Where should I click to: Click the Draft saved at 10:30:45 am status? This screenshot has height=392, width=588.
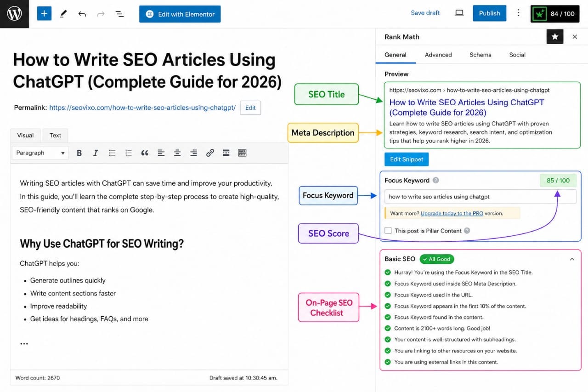coord(243,378)
